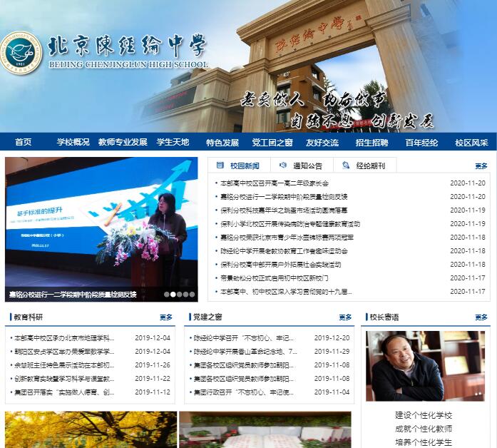This screenshot has width=497, height=448.
Task: Open the 学校概况 navigation menu
Action: [73, 142]
